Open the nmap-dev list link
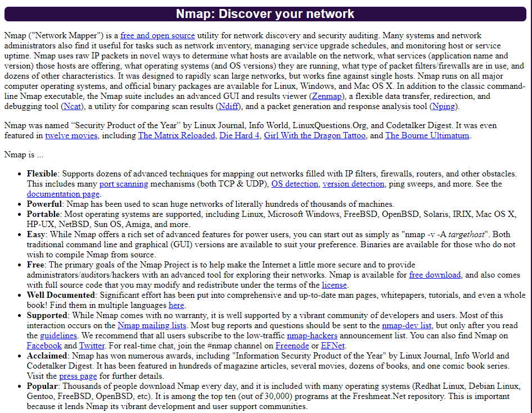Viewport: 532px width, 413px height. pos(407,325)
